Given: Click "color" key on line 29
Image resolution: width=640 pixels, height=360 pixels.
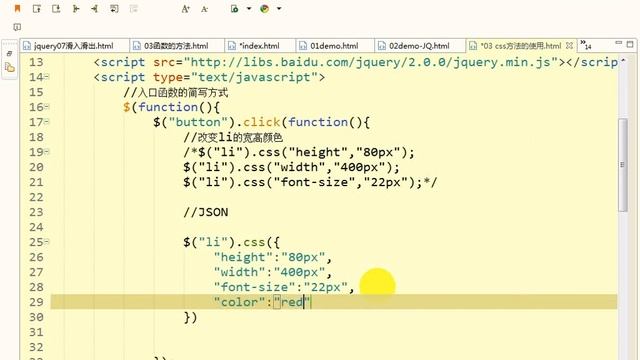Looking at the screenshot, I should click(x=240, y=302).
